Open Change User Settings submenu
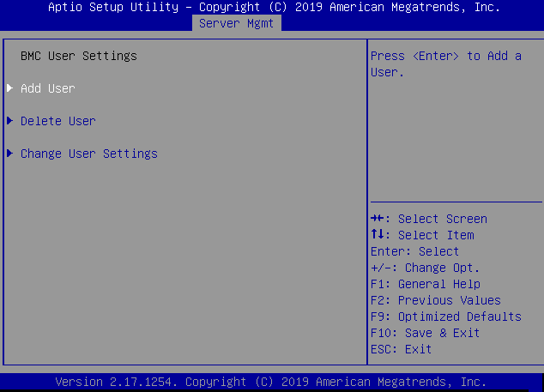 coord(89,154)
